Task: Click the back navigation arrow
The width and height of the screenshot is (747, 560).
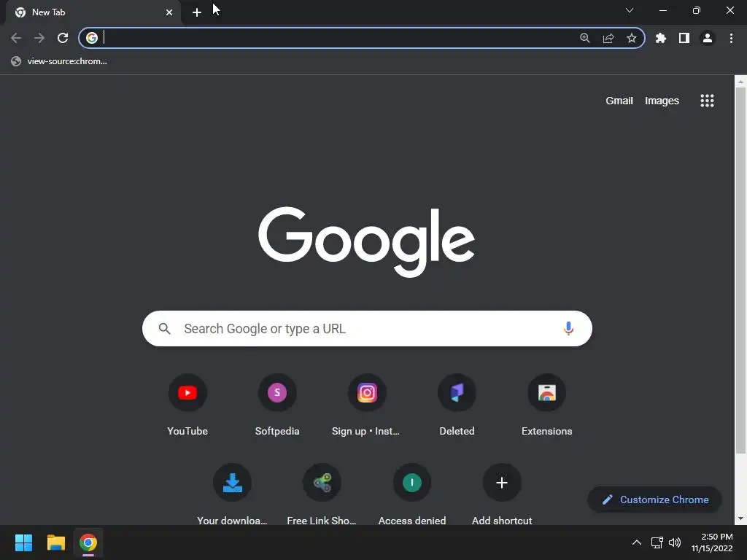Action: tap(16, 38)
